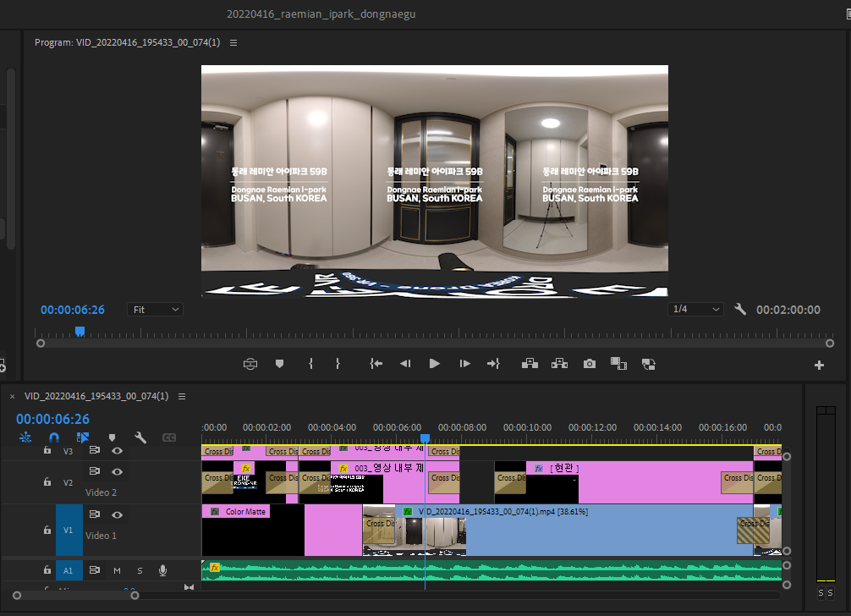This screenshot has height=616, width=851.
Task: Select the A1 audio waveform clip
Action: tap(491, 570)
